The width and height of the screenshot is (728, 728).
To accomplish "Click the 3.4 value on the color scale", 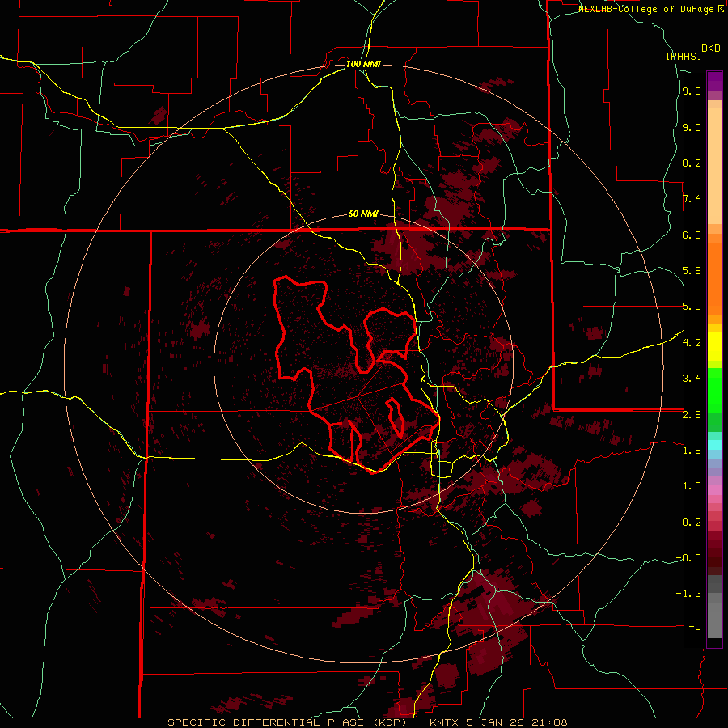I will point(692,379).
